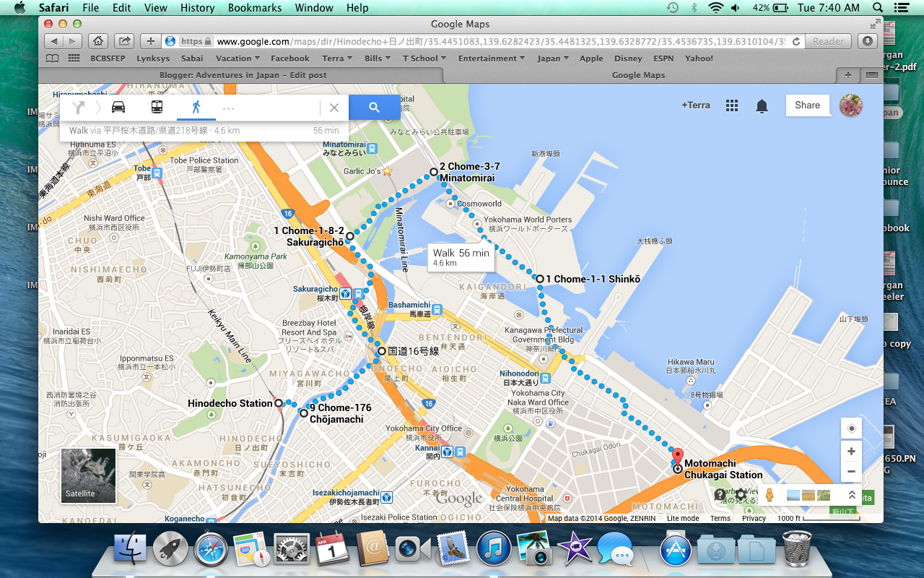Open new tab plus button
The height and width of the screenshot is (578, 924).
tap(847, 74)
